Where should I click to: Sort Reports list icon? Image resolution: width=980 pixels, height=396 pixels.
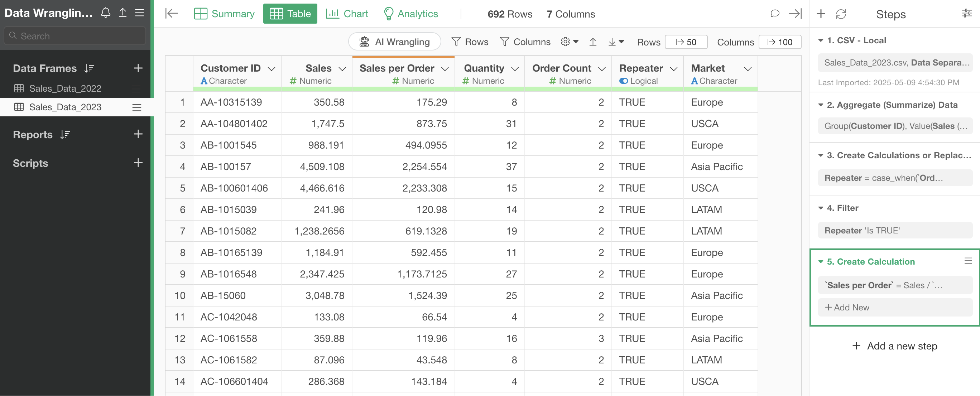65,134
